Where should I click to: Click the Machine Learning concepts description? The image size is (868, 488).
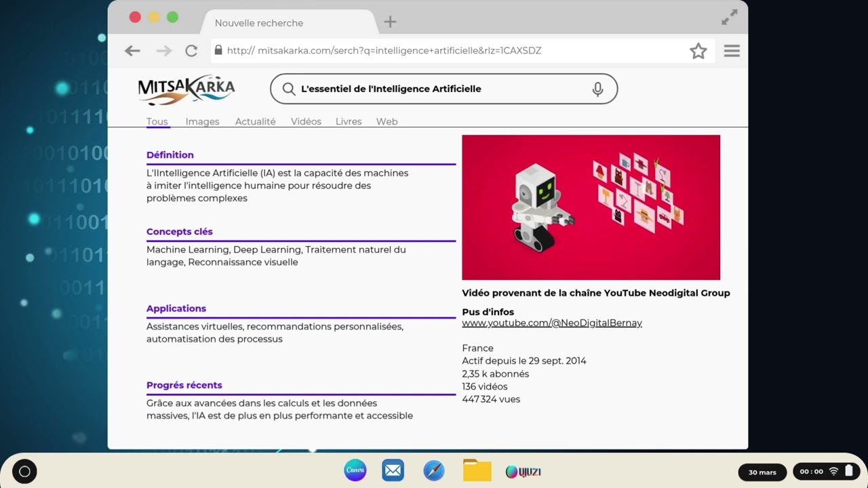pos(277,256)
